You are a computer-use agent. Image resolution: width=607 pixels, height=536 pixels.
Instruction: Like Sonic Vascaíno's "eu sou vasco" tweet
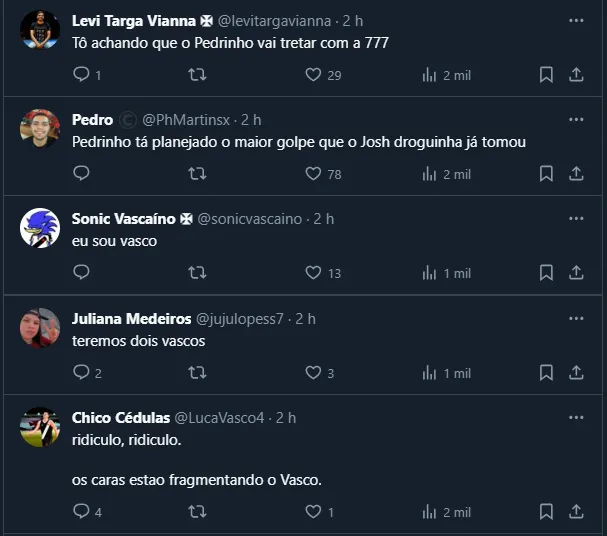click(x=313, y=273)
